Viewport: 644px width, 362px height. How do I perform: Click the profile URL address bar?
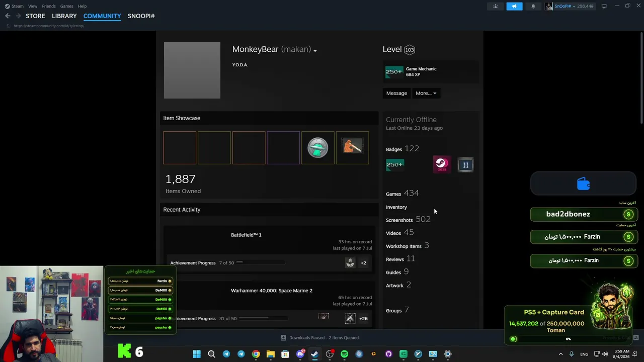coord(49,26)
